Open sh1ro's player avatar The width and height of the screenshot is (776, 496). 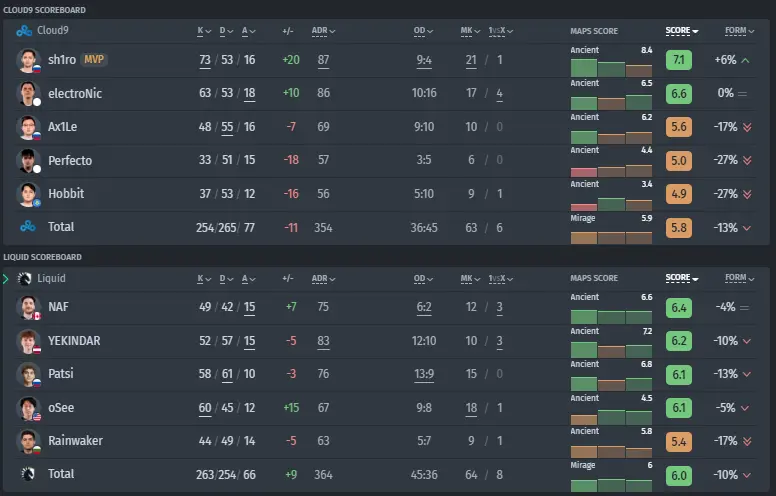[x=28, y=60]
